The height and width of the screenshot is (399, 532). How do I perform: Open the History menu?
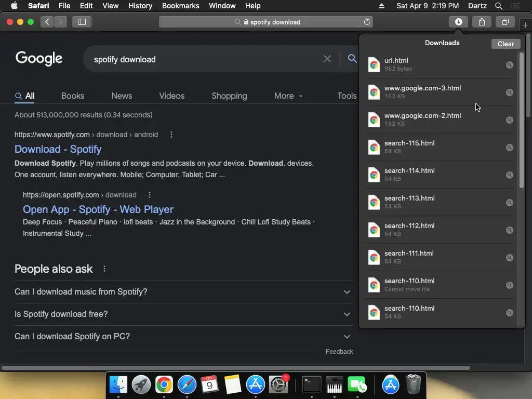click(x=140, y=6)
